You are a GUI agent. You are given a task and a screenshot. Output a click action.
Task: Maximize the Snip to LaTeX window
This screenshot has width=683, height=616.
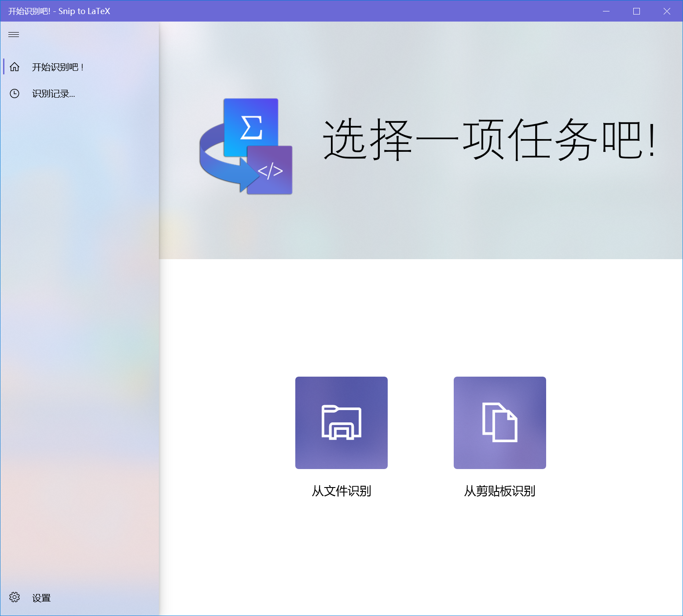[x=636, y=11]
